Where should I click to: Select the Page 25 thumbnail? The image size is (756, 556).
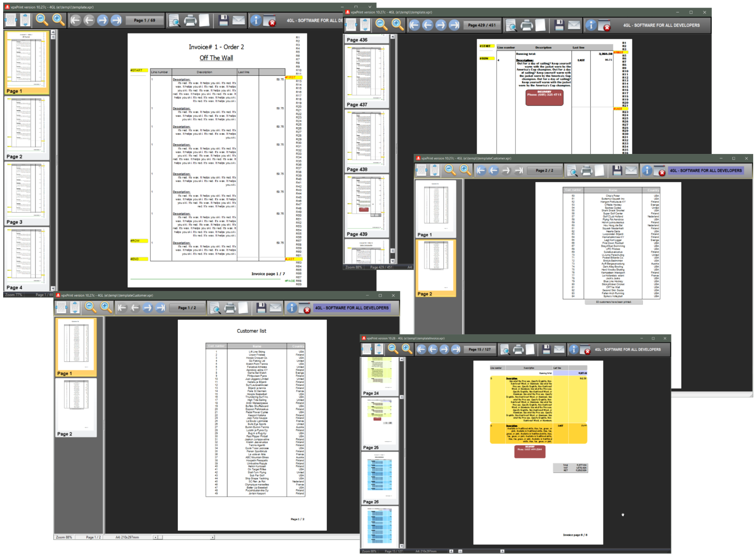pyautogui.click(x=379, y=424)
